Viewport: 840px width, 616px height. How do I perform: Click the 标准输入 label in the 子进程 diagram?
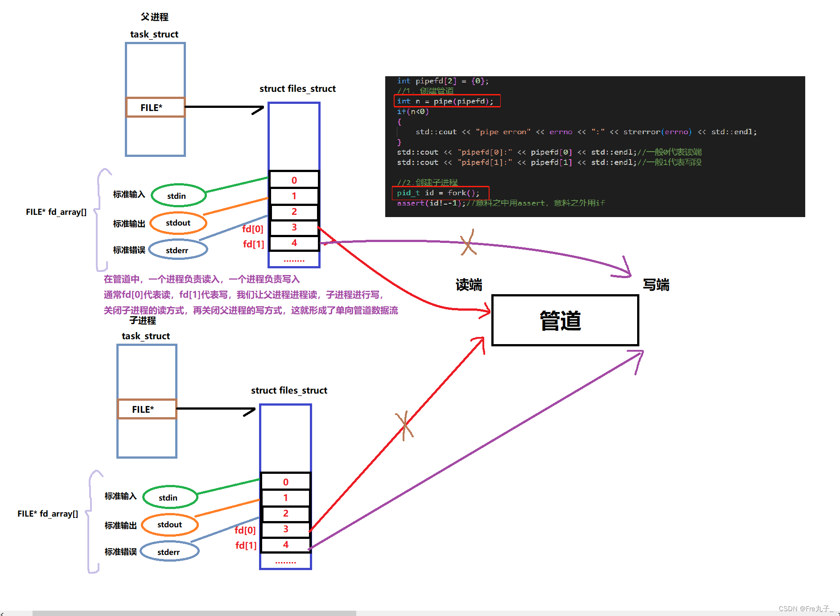pos(120,496)
